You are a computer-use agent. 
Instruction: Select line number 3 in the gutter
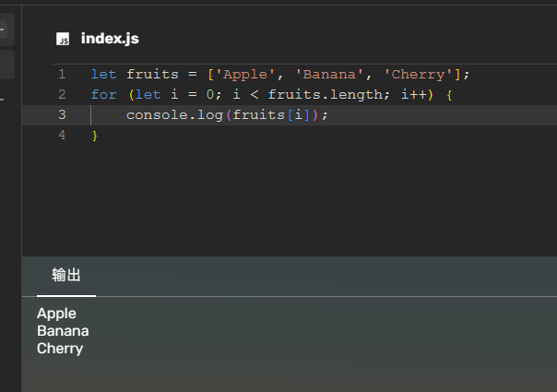pyautogui.click(x=62, y=114)
